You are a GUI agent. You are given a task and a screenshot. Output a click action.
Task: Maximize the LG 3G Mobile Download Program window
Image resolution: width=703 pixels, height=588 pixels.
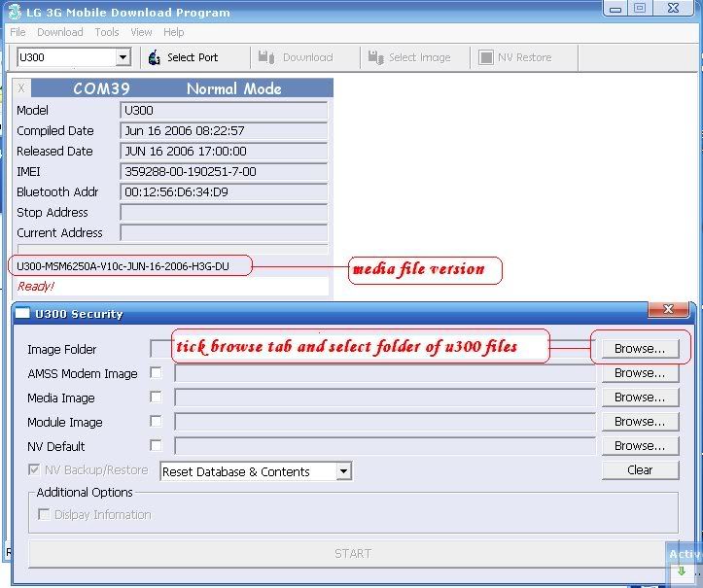(x=640, y=9)
